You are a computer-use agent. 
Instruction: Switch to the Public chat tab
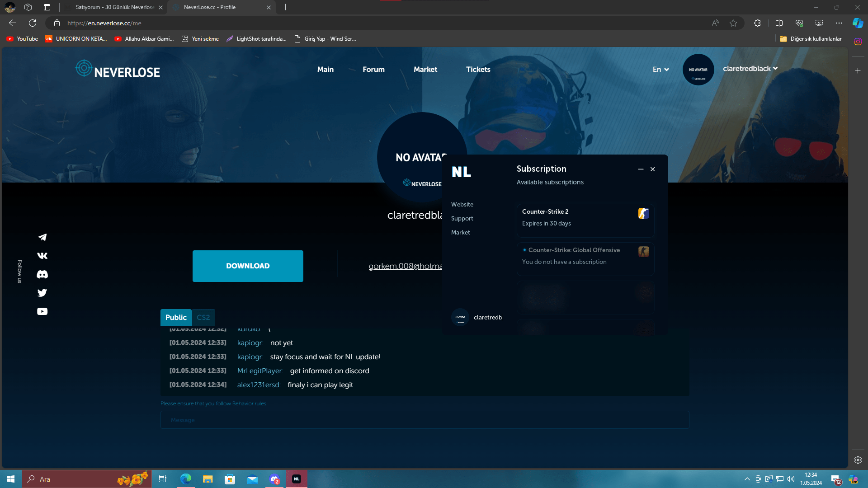pyautogui.click(x=176, y=317)
